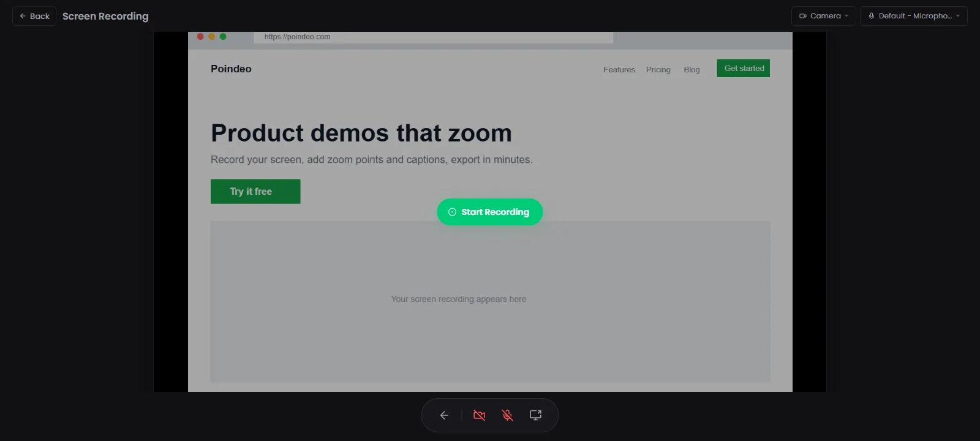
Task: Click the yellow window dot in the preview
Action: (212, 37)
